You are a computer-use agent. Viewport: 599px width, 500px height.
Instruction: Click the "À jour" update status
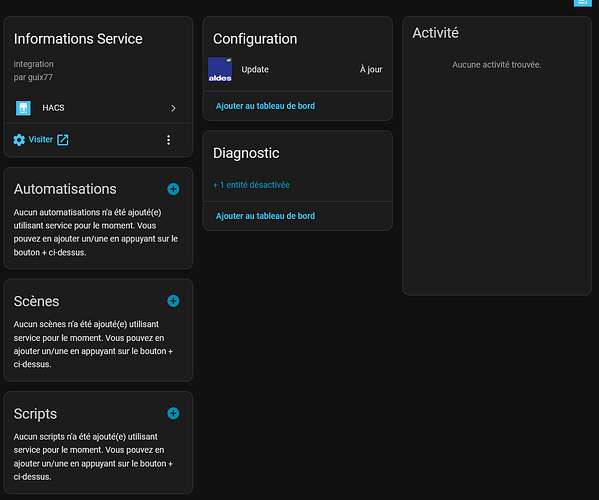point(371,70)
